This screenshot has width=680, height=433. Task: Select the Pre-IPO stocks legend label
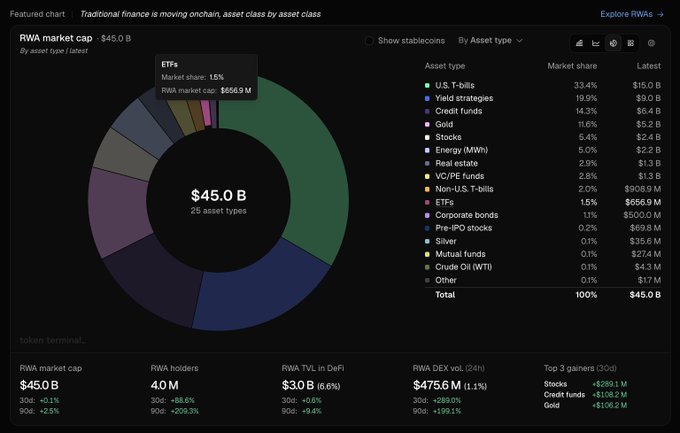pos(463,228)
